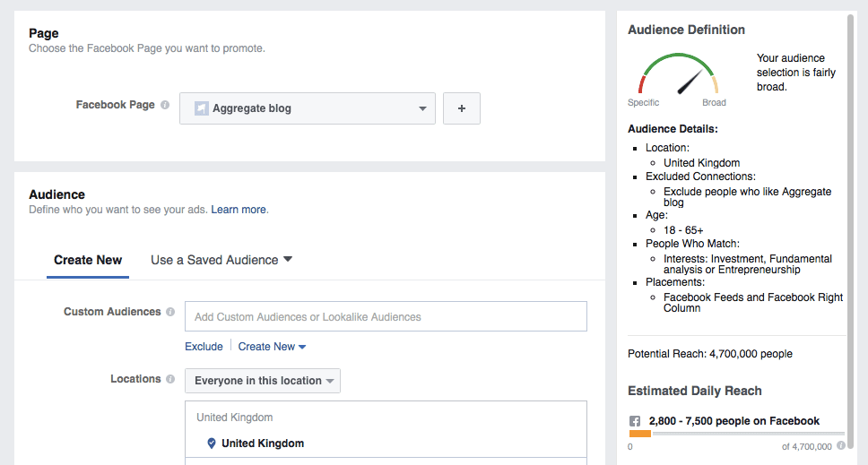Click the 'Potential Reach: 4,700,000 people' text

point(710,354)
